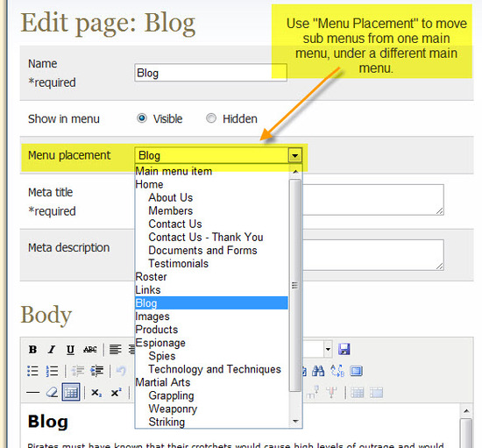Click the insert column after icon

pyautogui.click(x=312, y=393)
